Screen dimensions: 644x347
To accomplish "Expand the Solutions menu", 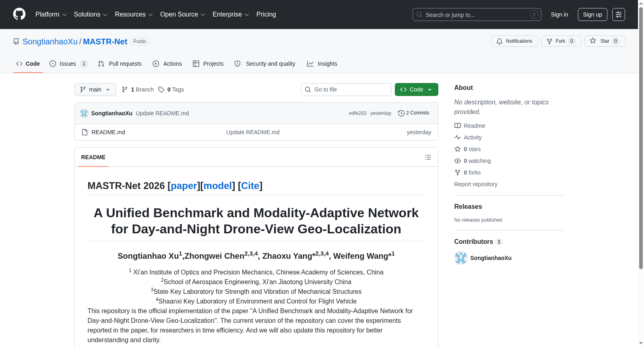I will pos(91,15).
